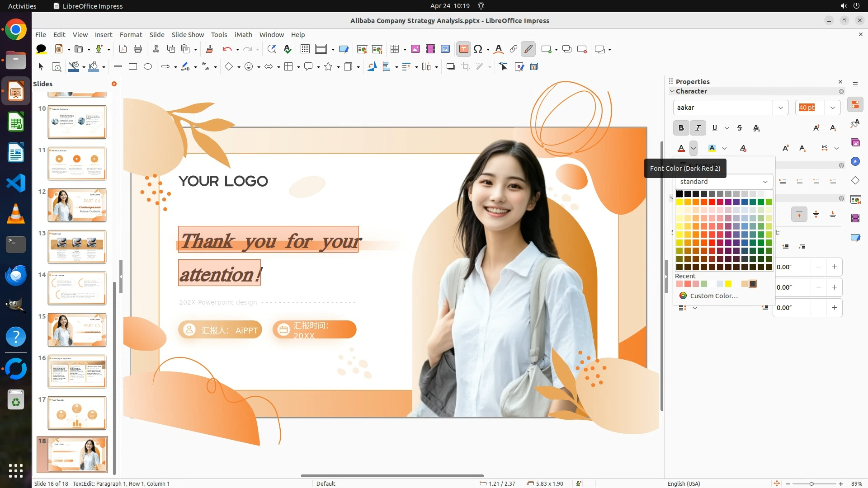868x488 pixels.
Task: Click the Insert Special Character icon
Action: pyautogui.click(x=478, y=49)
